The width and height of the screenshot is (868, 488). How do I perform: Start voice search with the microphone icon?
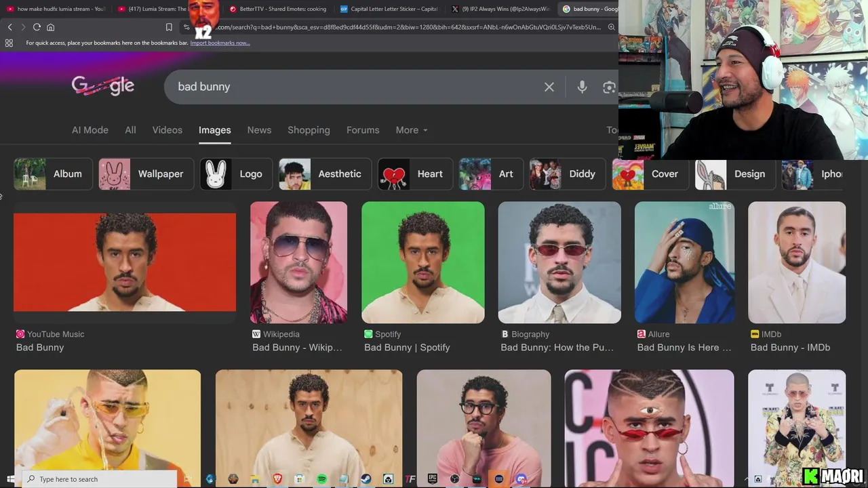coord(582,87)
